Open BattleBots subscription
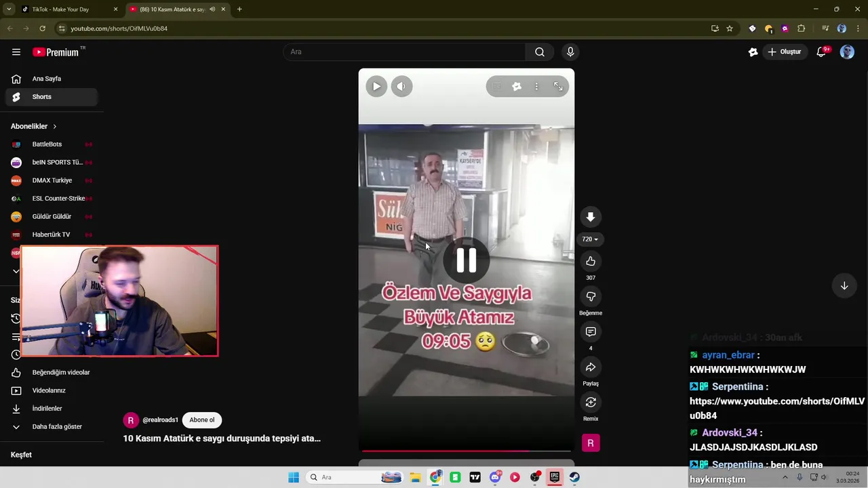868x488 pixels. [52, 144]
